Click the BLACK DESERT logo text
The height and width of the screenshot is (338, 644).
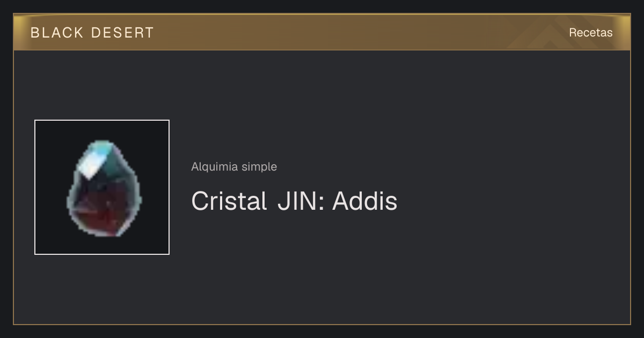pos(92,33)
